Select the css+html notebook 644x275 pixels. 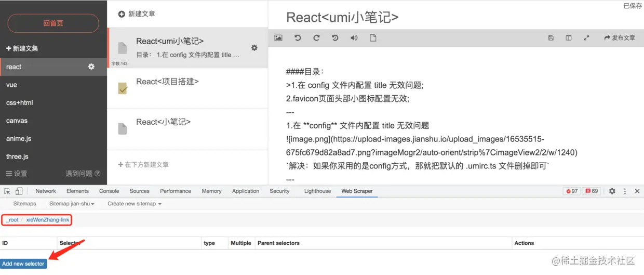(53, 102)
